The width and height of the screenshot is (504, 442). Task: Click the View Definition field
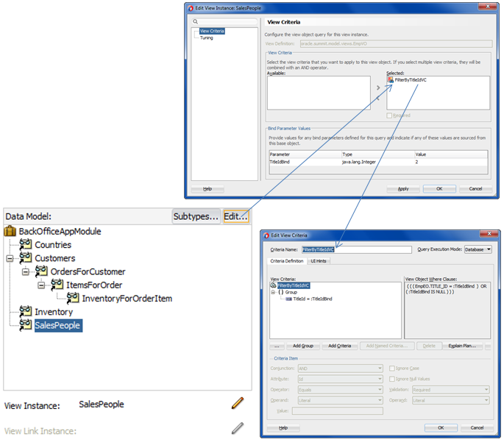click(396, 43)
